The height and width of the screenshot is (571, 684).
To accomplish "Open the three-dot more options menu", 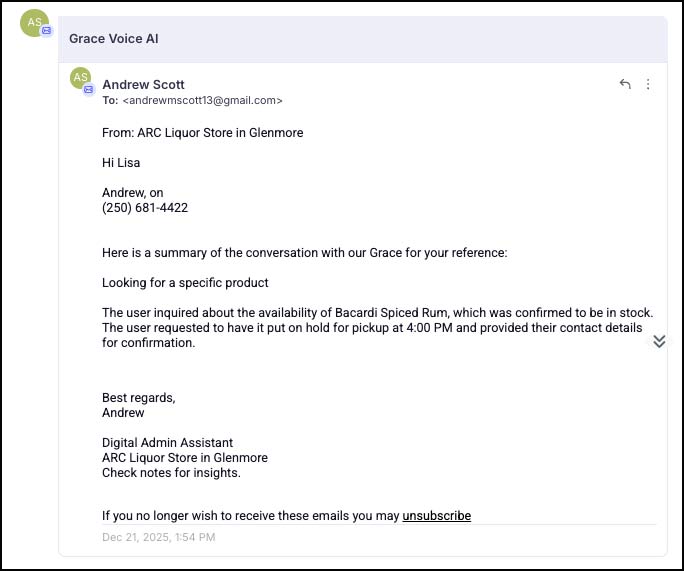I will [648, 84].
